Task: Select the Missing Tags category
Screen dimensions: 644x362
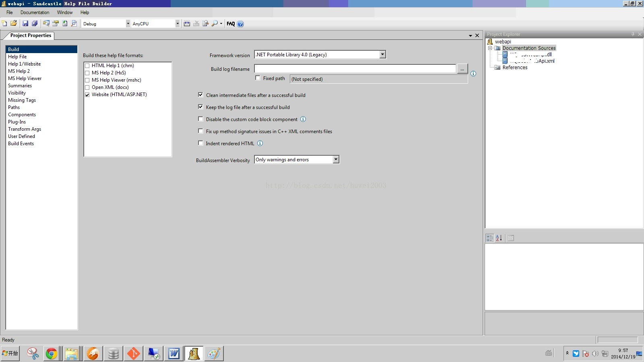Action: click(x=22, y=100)
